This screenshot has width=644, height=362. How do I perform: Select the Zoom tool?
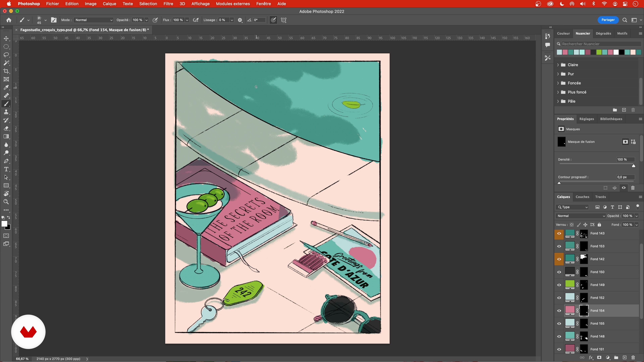pos(6,202)
